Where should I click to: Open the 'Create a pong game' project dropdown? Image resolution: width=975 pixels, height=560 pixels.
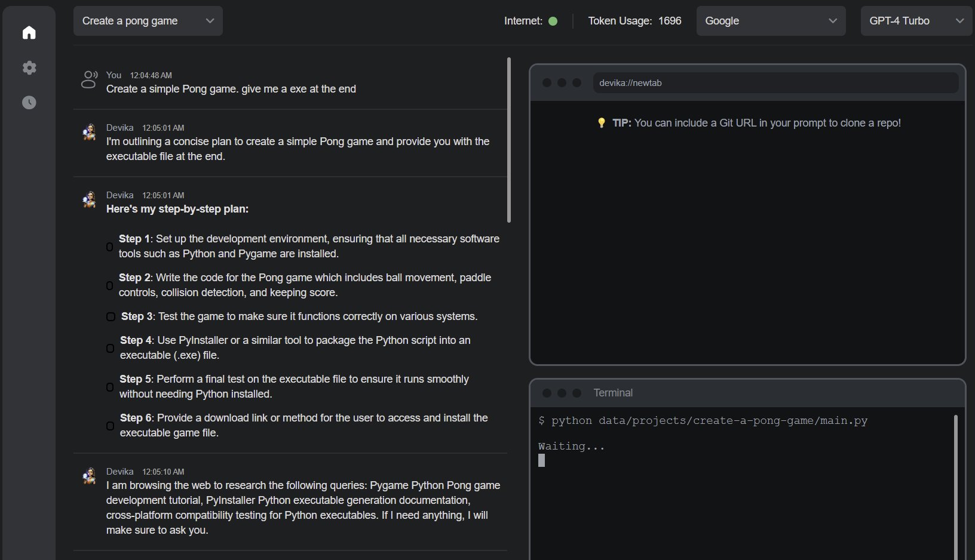[x=148, y=21]
